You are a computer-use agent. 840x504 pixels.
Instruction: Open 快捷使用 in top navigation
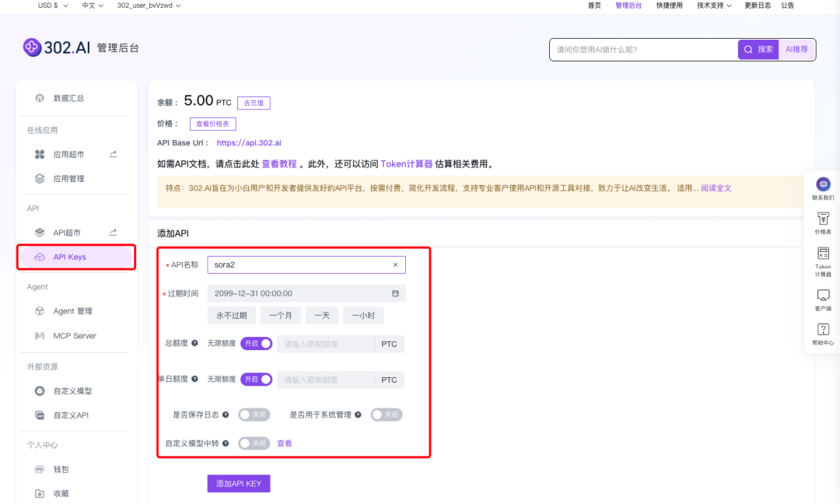[x=670, y=5]
